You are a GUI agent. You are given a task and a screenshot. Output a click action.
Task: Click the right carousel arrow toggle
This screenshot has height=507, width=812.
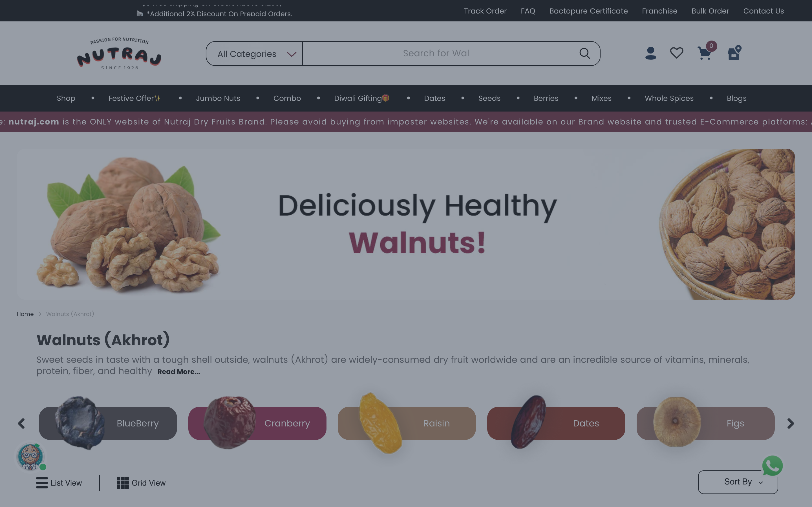[791, 423]
